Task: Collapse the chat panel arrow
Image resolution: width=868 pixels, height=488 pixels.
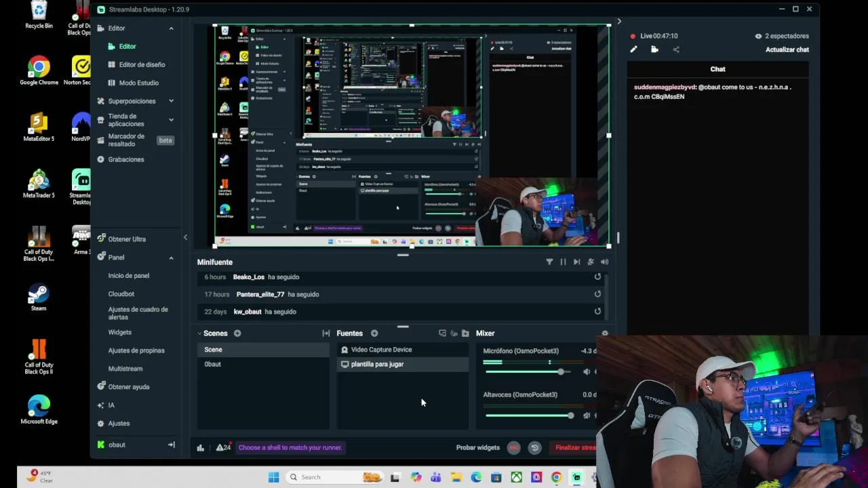Action: coord(618,22)
